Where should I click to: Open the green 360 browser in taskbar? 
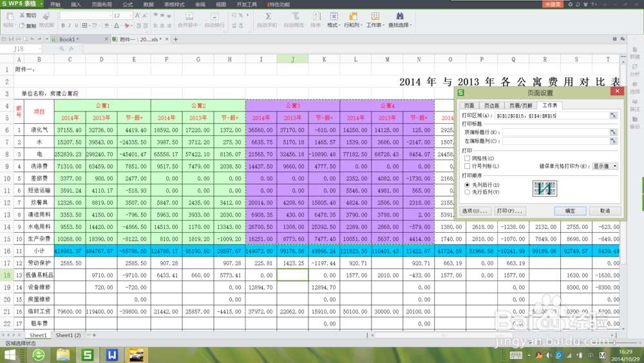point(39,355)
